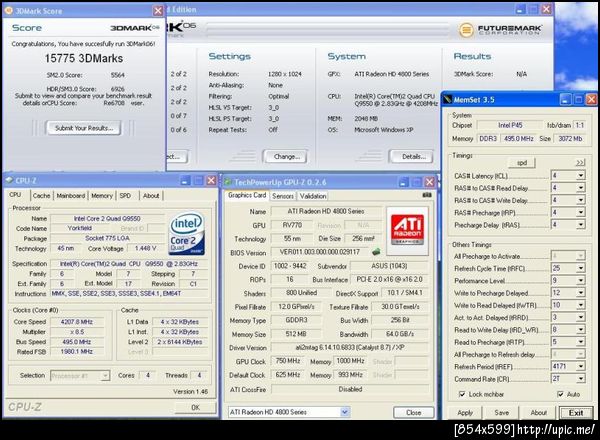Click the ATI Radeon logo in GPU-Z
The width and height of the screenshot is (600, 440).
(407, 230)
